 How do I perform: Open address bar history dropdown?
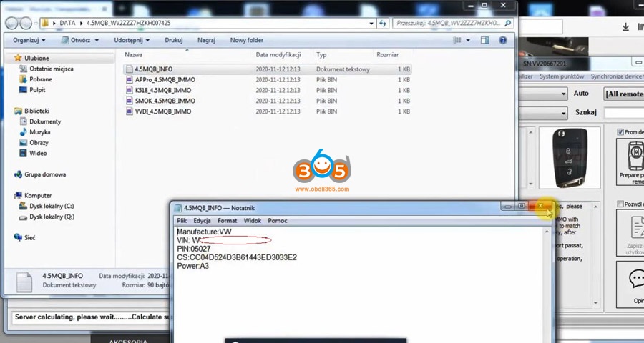point(371,24)
